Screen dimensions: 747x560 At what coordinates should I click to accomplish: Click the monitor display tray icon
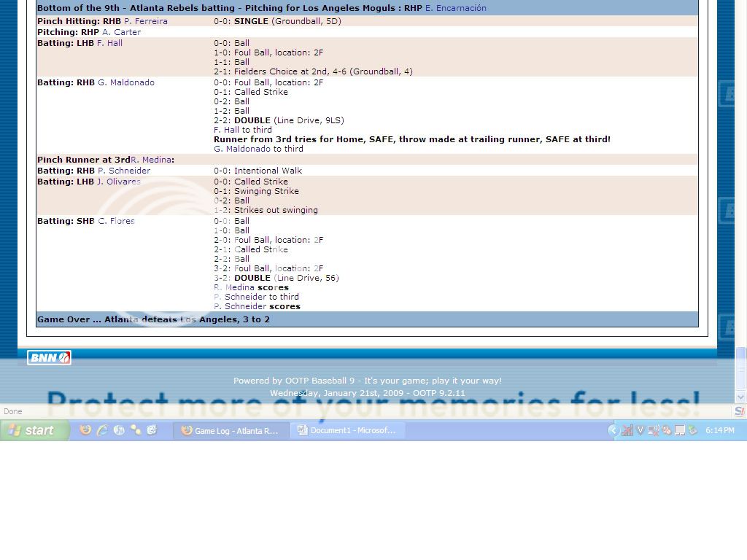(678, 430)
